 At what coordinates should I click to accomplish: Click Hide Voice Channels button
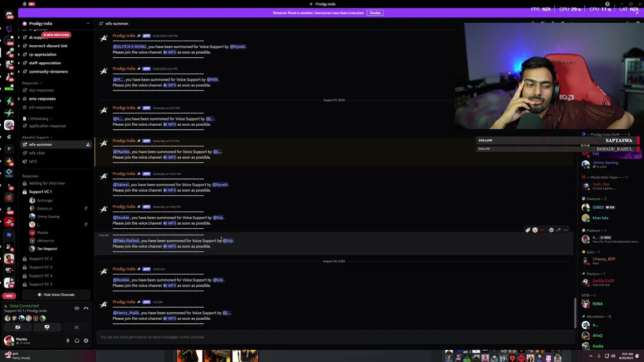[x=56, y=295]
